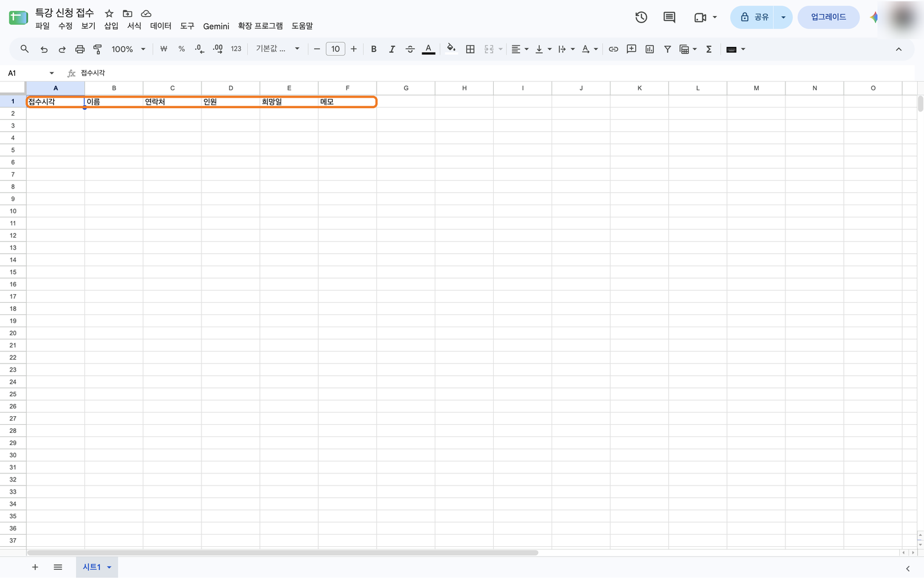
Task: Expand the 시트1 tab options arrow
Action: coord(109,567)
